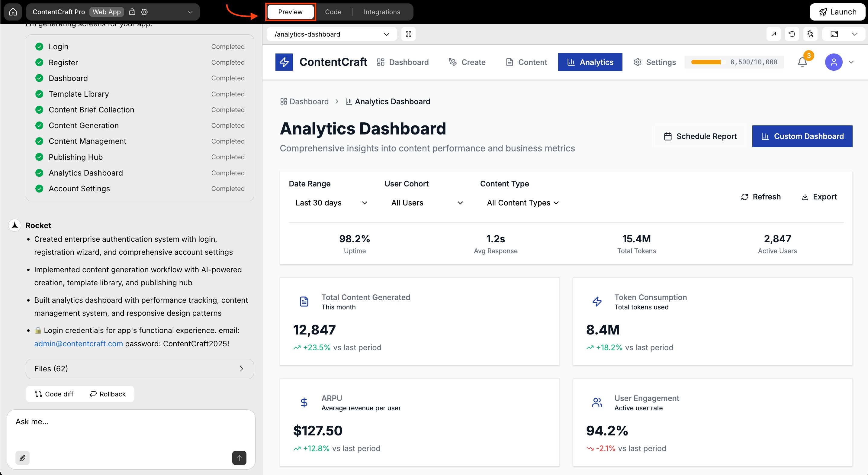Expand the User Cohort dropdown set to All Users
This screenshot has height=475, width=868.
click(426, 203)
